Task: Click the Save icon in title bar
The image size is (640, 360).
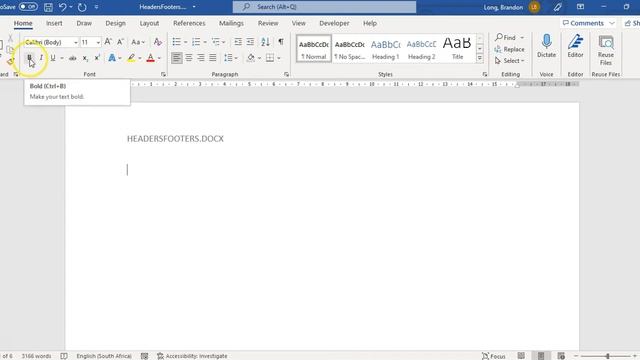Action: (x=48, y=7)
